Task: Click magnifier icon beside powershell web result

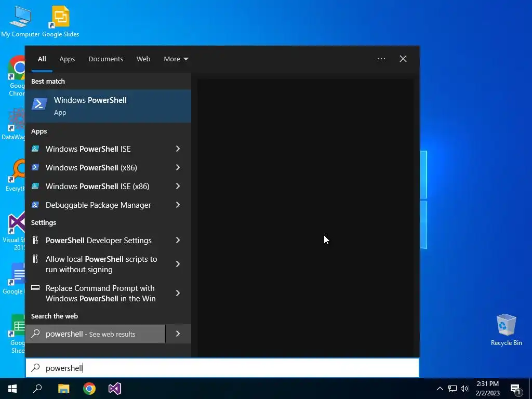Action: [35, 334]
